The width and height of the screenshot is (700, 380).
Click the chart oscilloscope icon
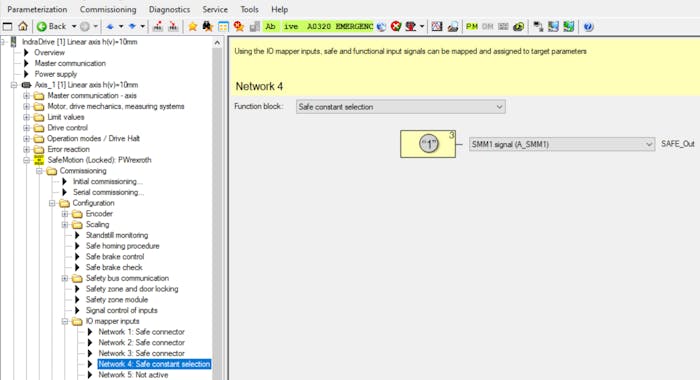pos(437,26)
